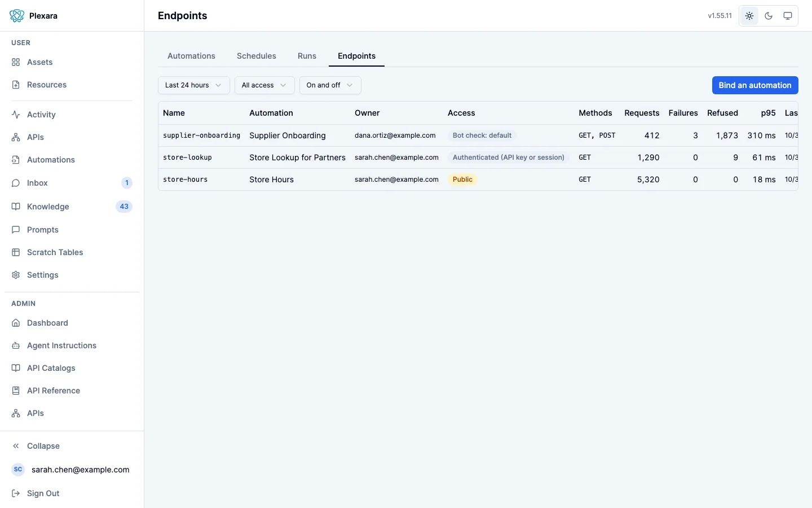The height and width of the screenshot is (508, 812).
Task: Open Resources via its file icon
Action: pos(16,85)
